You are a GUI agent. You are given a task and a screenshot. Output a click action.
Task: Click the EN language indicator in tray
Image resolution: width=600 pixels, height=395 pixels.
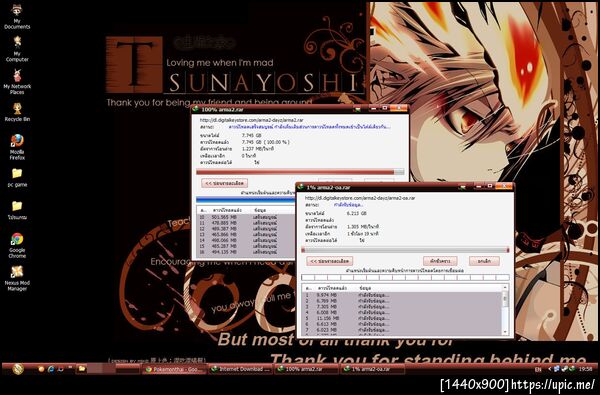[x=538, y=369]
